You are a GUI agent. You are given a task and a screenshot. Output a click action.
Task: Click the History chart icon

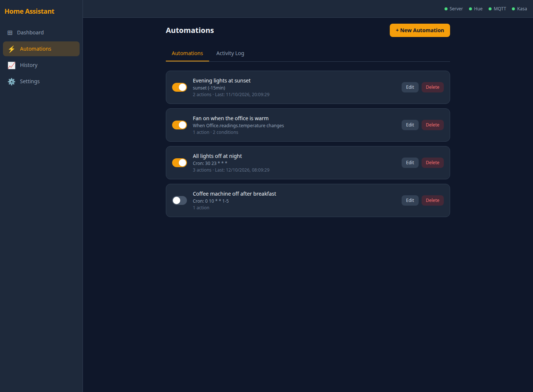click(x=11, y=65)
